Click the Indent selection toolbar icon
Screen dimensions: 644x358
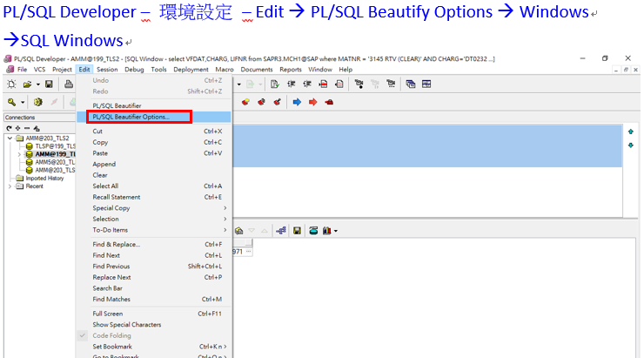292,84
